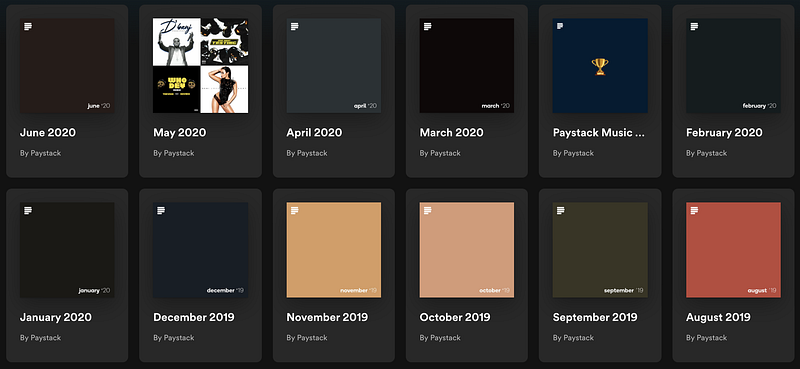Viewport: 800px width, 369px height.
Task: Click the October 2019 title
Action: point(455,317)
